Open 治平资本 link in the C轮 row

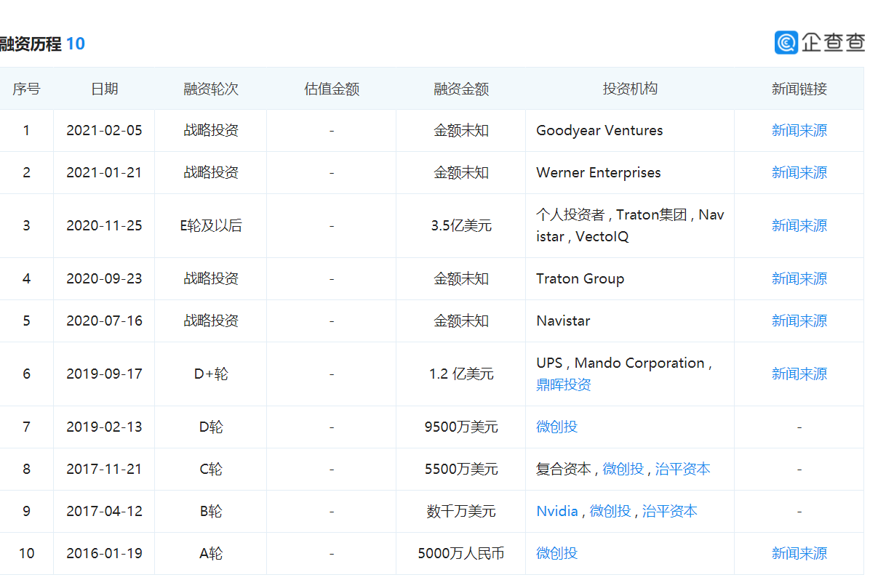coord(682,470)
